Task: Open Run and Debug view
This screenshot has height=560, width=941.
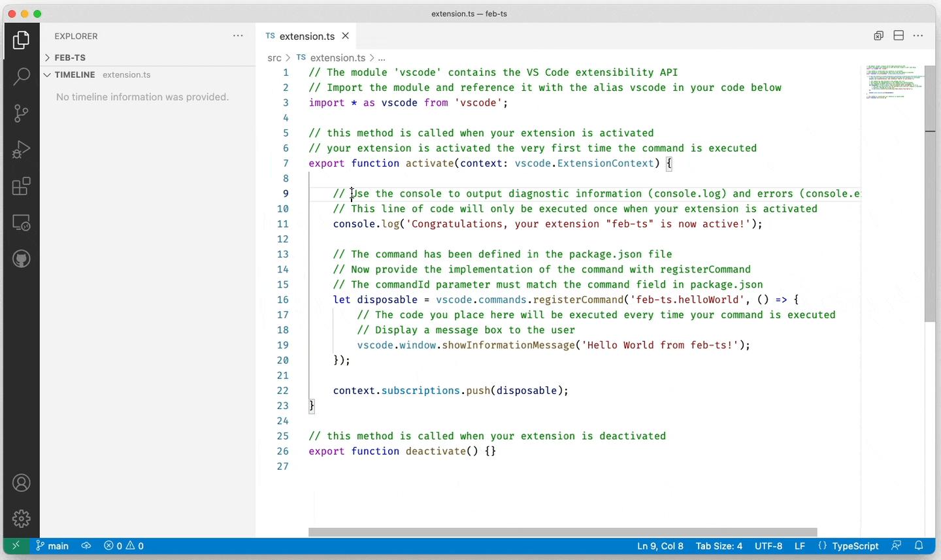Action: pyautogui.click(x=21, y=150)
